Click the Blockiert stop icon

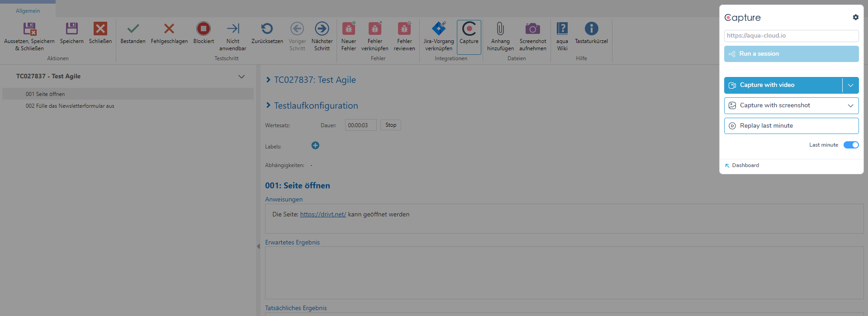204,29
